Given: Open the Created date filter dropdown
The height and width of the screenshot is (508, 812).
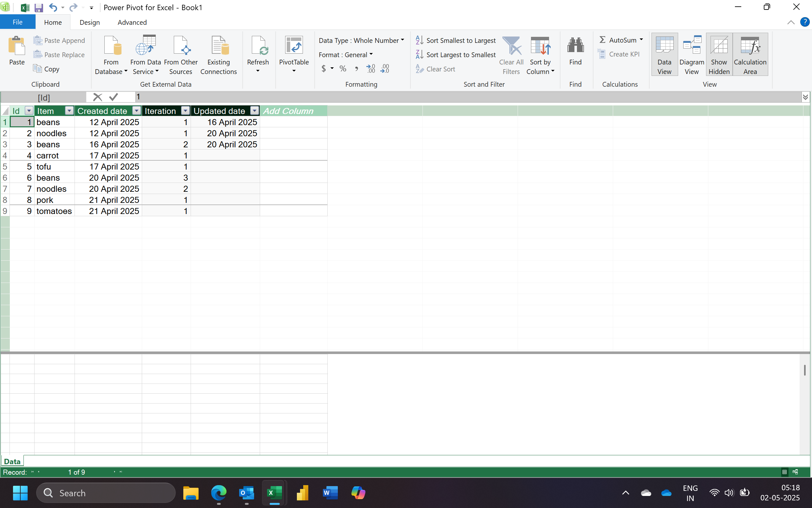Looking at the screenshot, I should 137,110.
